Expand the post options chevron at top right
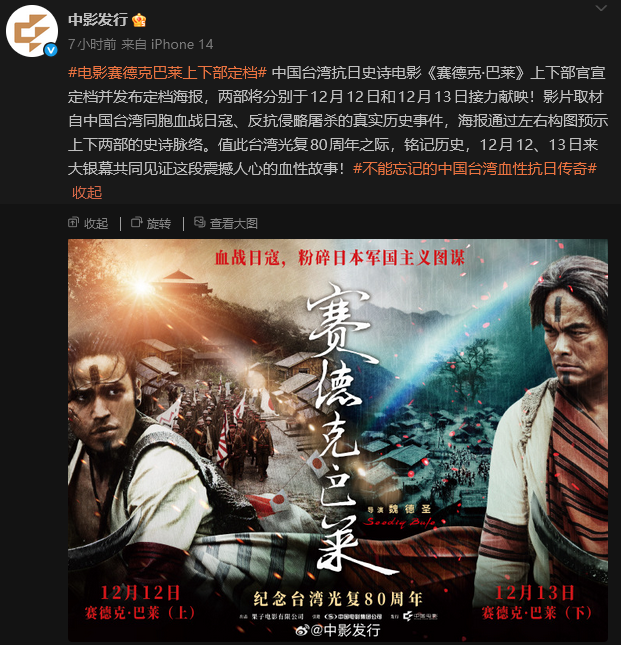 tap(601, 8)
